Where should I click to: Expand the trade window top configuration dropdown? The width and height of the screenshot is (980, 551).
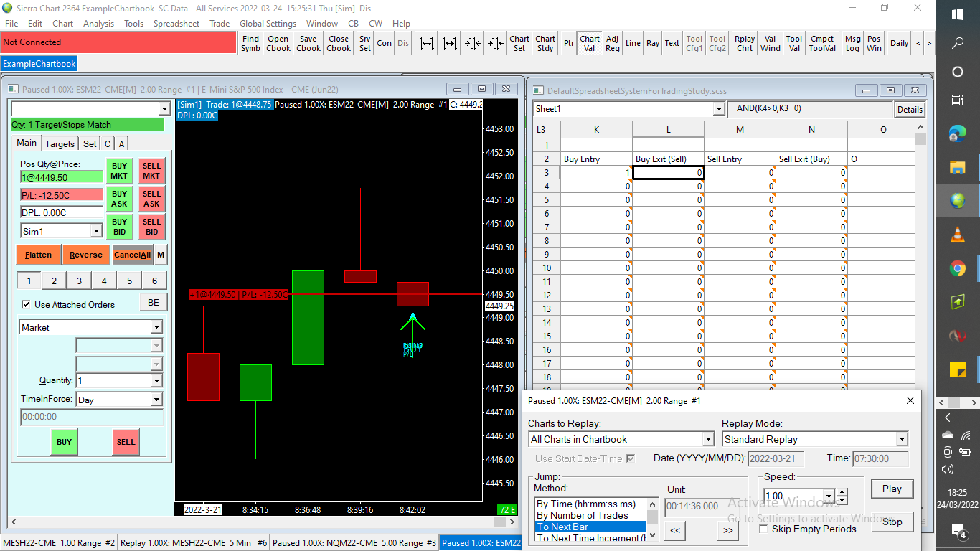coord(165,108)
